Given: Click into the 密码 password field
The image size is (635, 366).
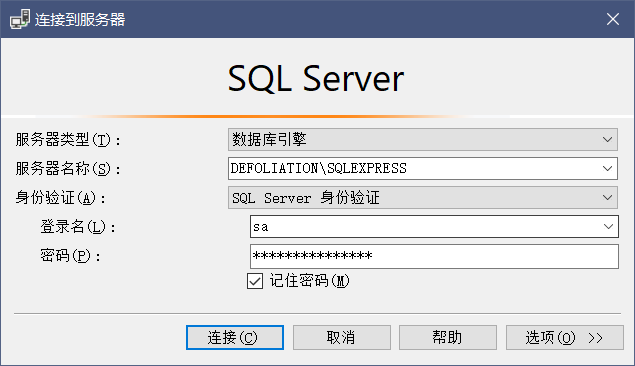Looking at the screenshot, I should tap(434, 256).
